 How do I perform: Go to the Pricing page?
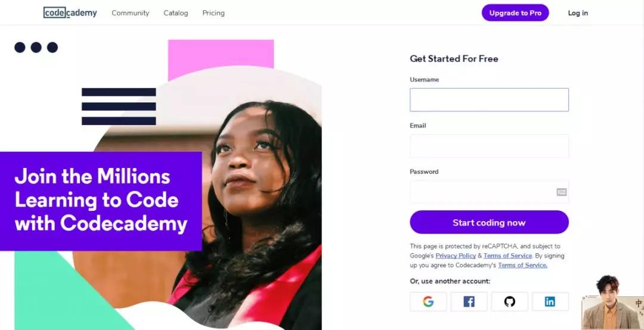[213, 13]
